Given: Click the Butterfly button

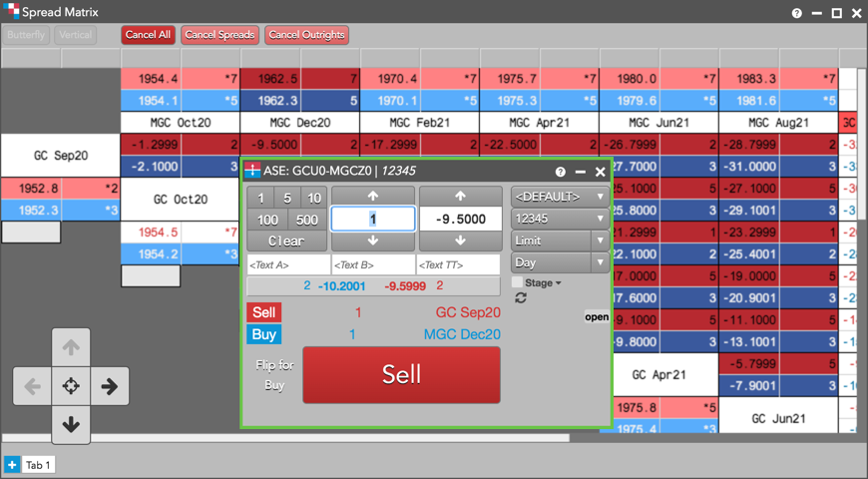Looking at the screenshot, I should point(26,35).
